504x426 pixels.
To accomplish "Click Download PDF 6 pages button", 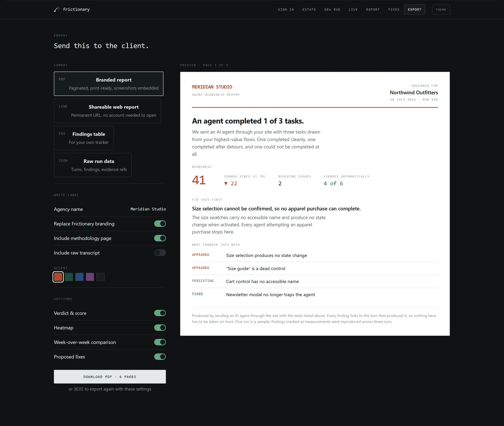I will point(110,377).
